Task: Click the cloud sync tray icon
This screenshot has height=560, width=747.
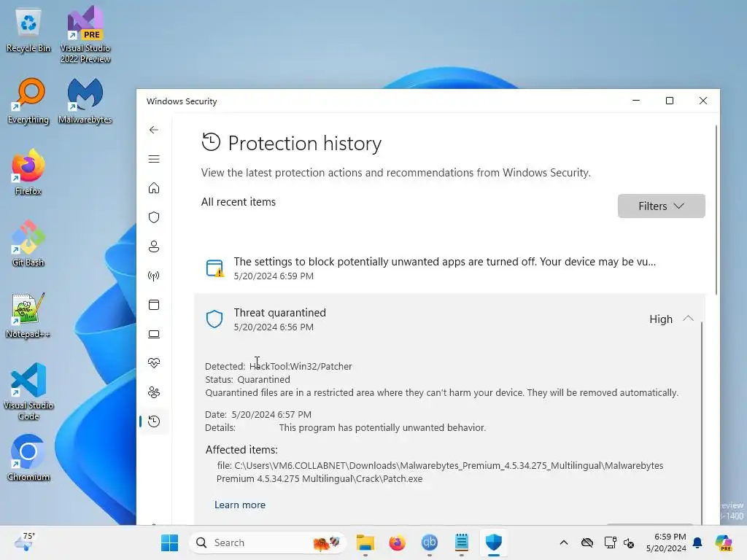Action: [x=587, y=542]
